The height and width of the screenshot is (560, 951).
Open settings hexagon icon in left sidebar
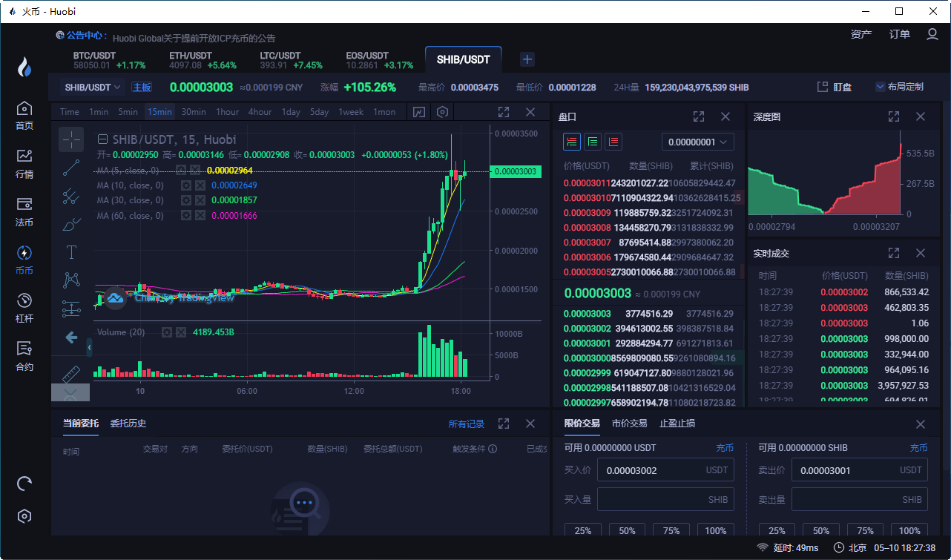24,516
